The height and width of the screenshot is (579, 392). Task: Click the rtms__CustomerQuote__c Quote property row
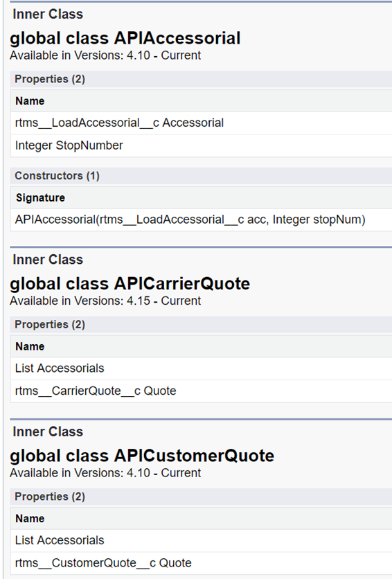(201, 563)
